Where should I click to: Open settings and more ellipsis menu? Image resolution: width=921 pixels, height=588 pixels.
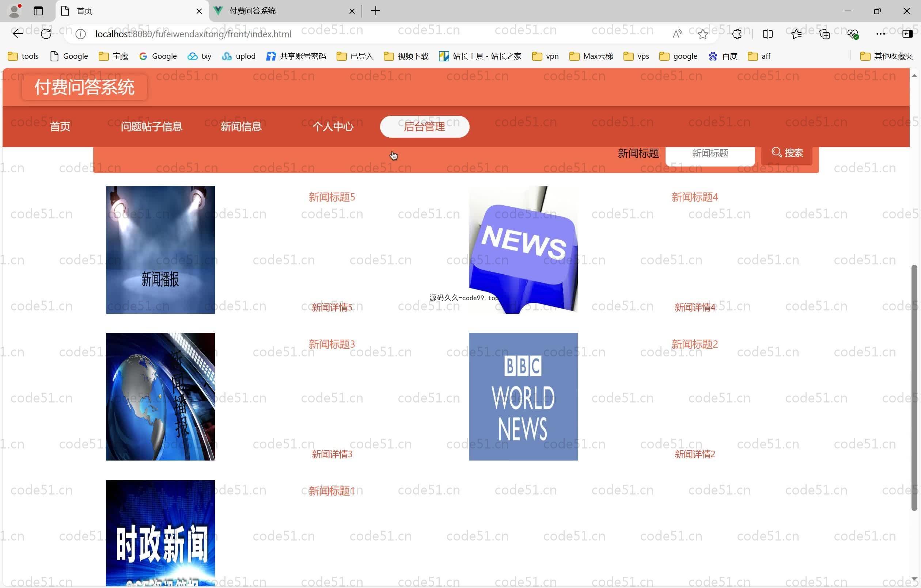(880, 34)
